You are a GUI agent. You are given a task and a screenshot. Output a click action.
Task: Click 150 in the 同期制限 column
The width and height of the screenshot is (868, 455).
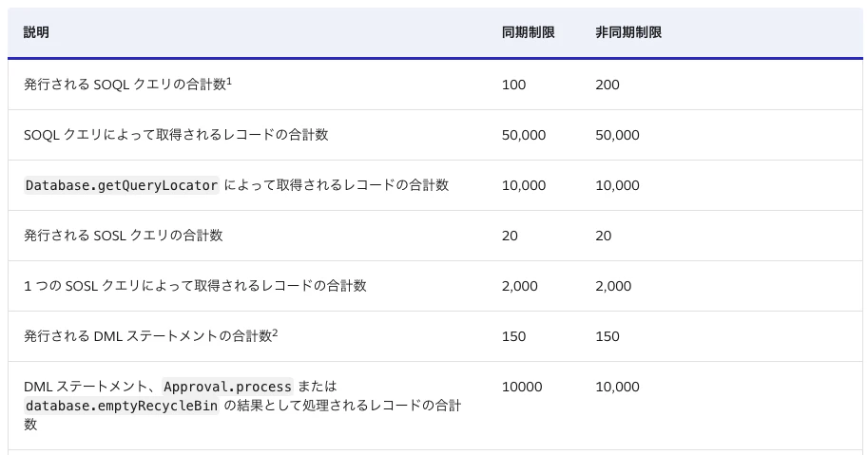pyautogui.click(x=513, y=336)
